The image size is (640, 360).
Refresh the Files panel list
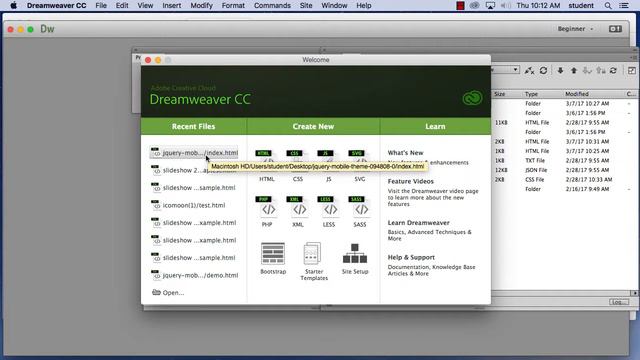pos(543,70)
